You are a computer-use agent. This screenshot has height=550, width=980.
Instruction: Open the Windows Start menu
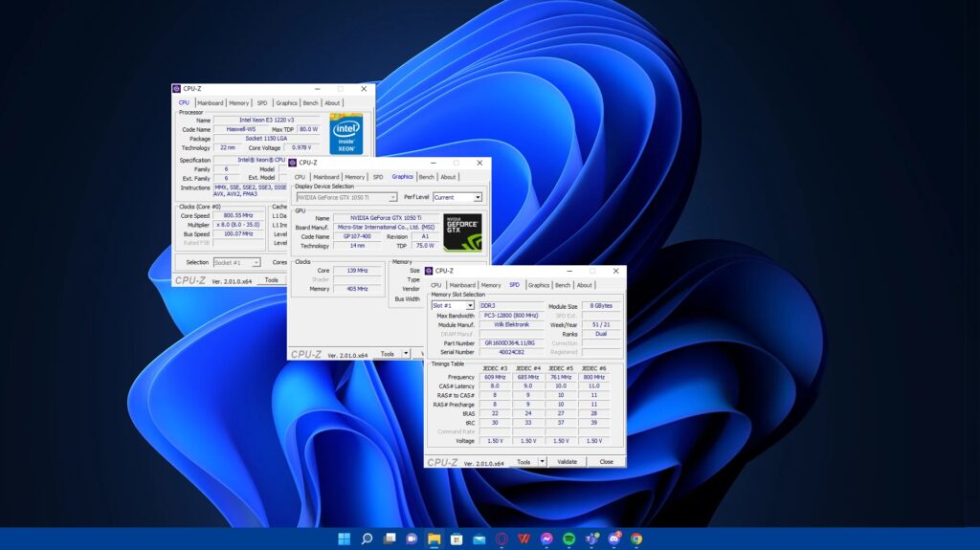[x=344, y=539]
